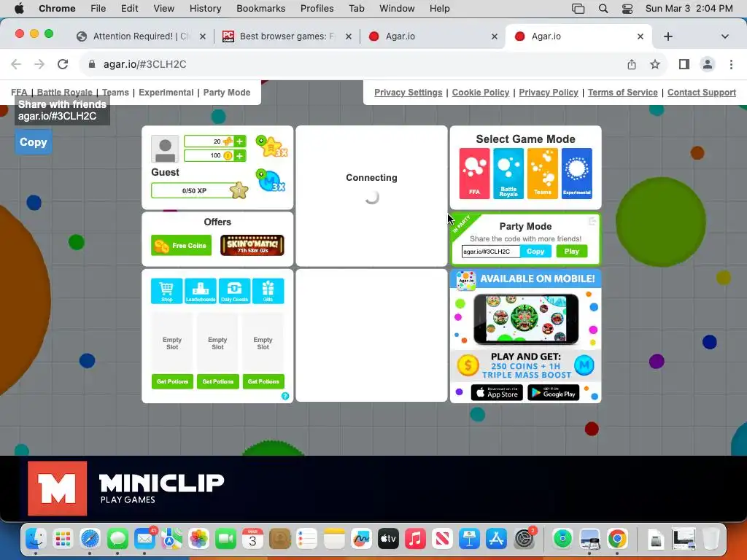Open the Privacy Settings link
The height and width of the screenshot is (560, 747).
tap(409, 93)
